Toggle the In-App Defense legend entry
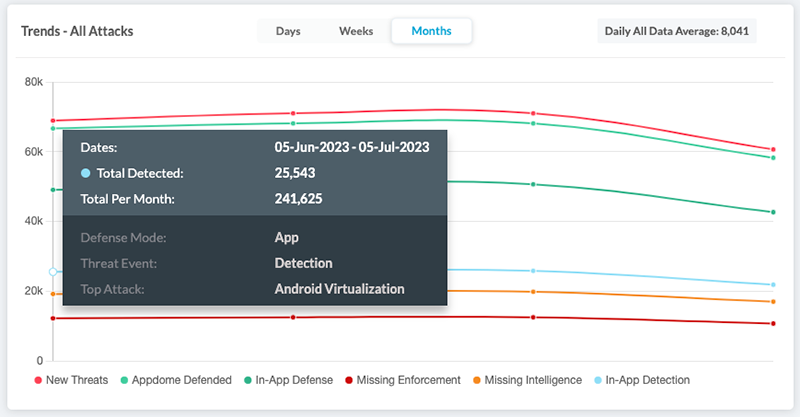The image size is (800, 417). click(x=289, y=380)
